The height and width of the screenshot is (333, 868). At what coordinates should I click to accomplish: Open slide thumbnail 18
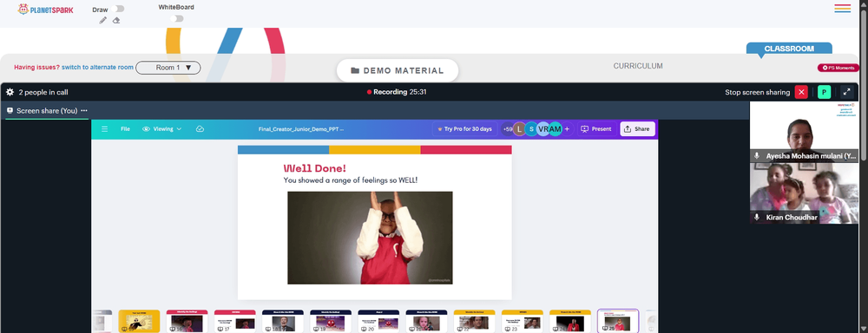283,322
